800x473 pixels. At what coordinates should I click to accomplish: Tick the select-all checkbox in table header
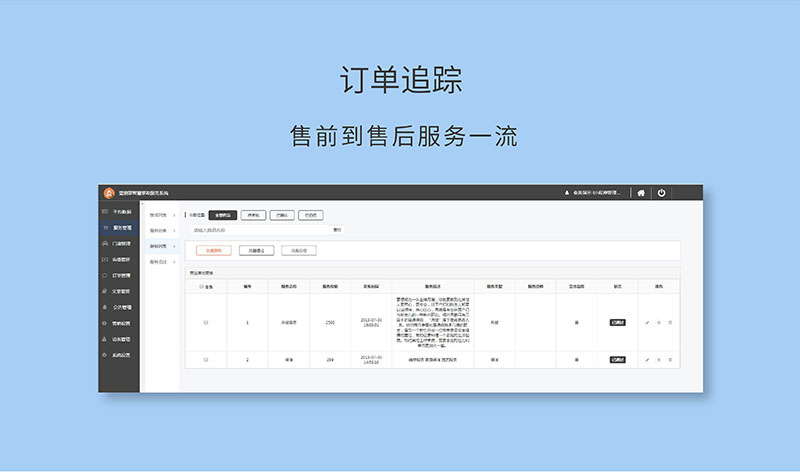(x=202, y=287)
